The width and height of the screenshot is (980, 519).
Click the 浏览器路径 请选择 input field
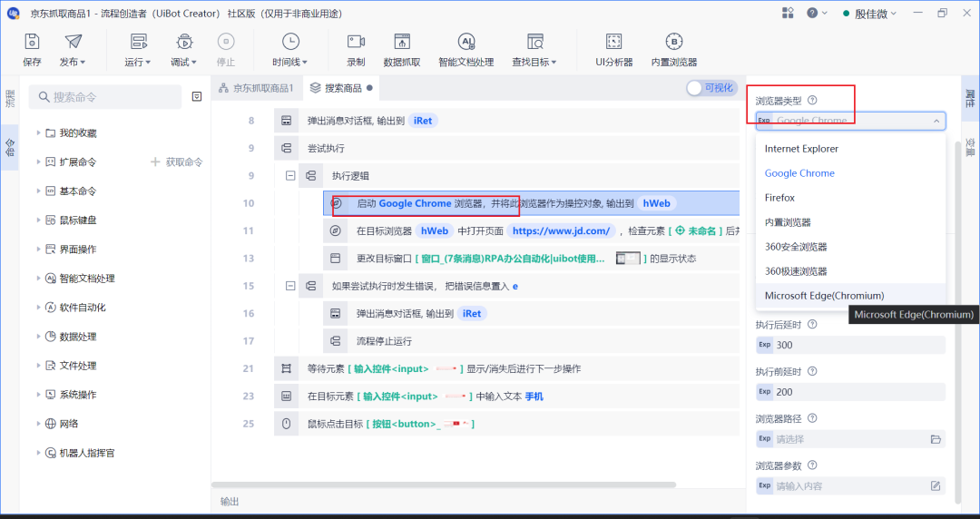pyautogui.click(x=850, y=439)
